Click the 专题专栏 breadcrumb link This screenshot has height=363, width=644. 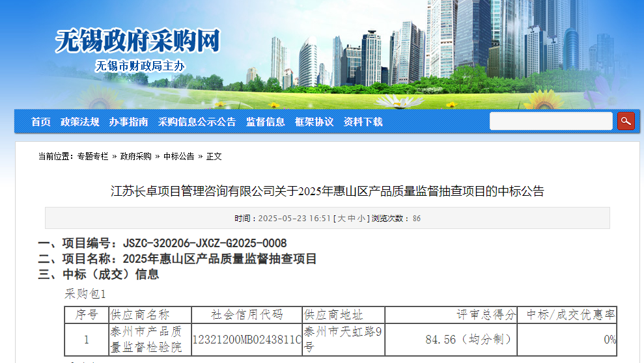93,156
